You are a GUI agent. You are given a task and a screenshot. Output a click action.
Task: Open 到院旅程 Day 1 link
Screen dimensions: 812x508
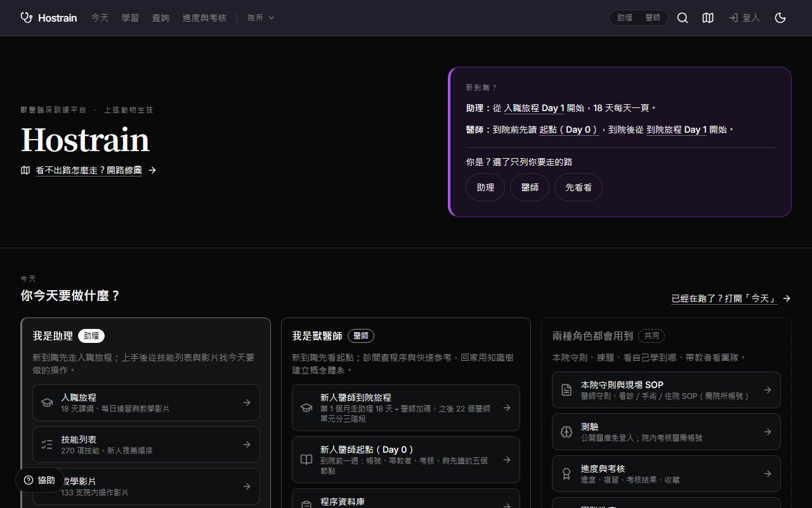(x=676, y=130)
